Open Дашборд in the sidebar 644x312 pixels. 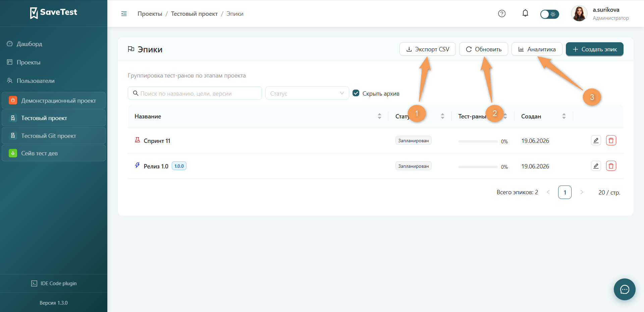pyautogui.click(x=29, y=44)
